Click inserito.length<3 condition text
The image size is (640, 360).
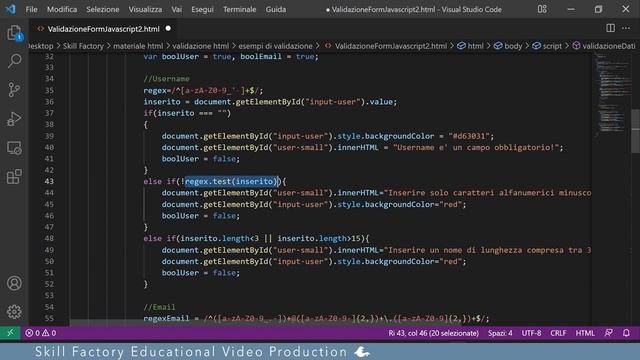coord(220,238)
